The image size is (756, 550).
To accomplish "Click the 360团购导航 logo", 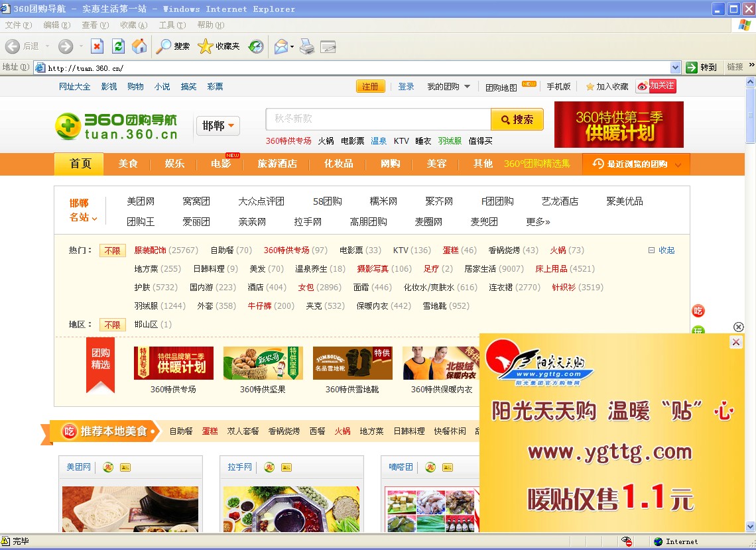I will coord(116,126).
